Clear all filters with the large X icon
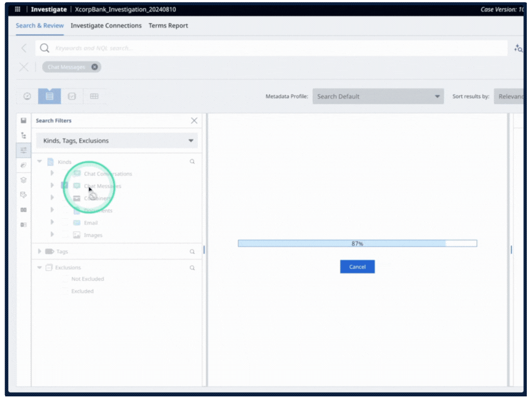 tap(24, 67)
